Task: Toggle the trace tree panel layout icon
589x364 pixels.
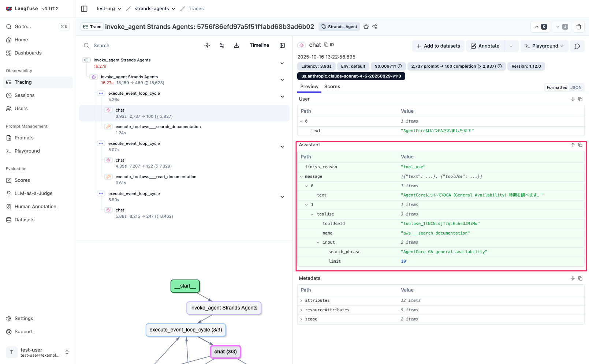Action: [282, 45]
